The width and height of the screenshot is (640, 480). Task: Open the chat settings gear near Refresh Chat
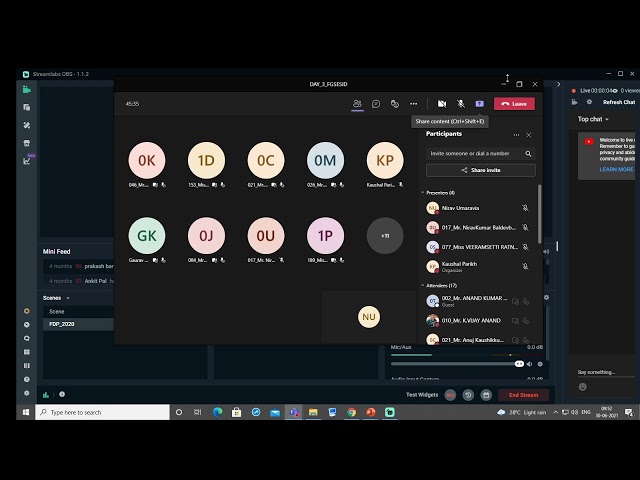coord(589,102)
